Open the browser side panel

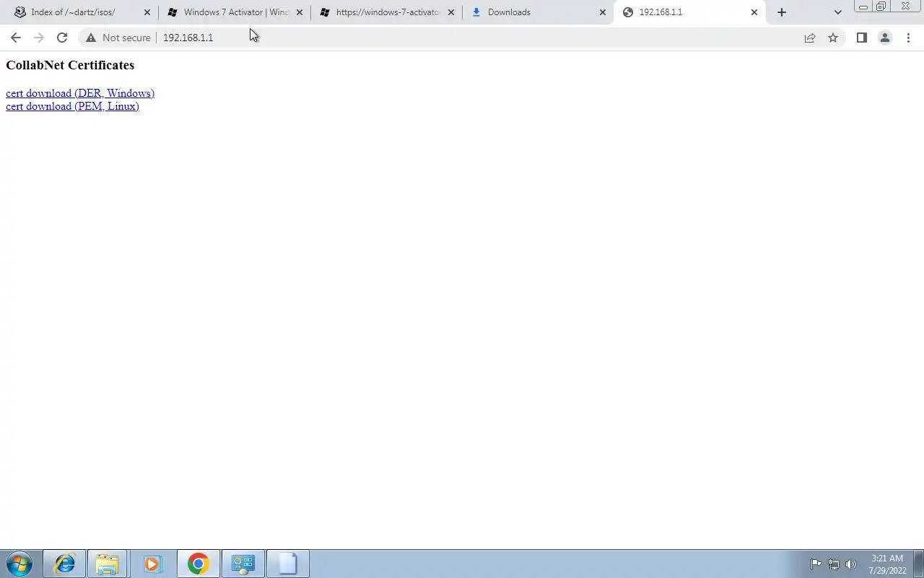(x=861, y=38)
